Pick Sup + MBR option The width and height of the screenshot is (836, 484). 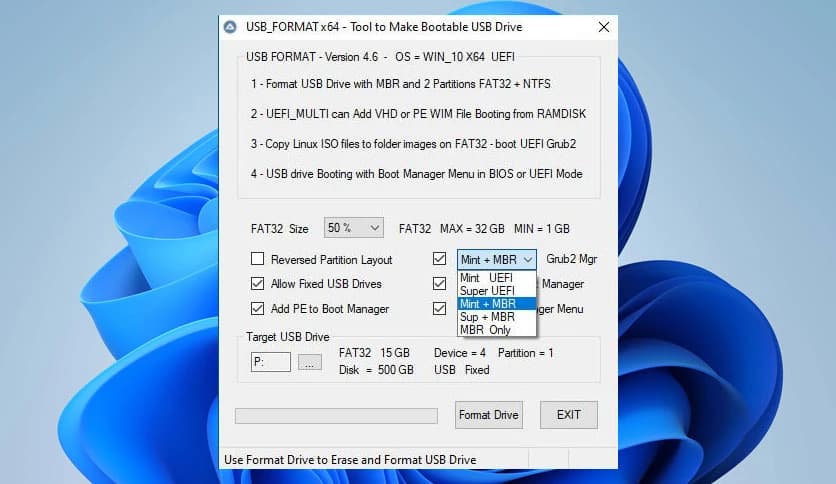pyautogui.click(x=497, y=317)
